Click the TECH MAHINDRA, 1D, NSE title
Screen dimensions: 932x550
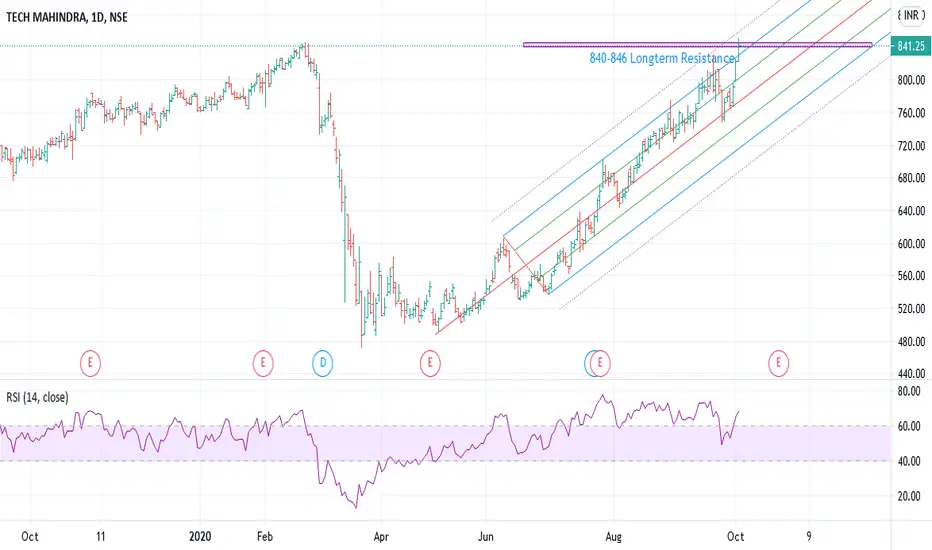pyautogui.click(x=67, y=17)
